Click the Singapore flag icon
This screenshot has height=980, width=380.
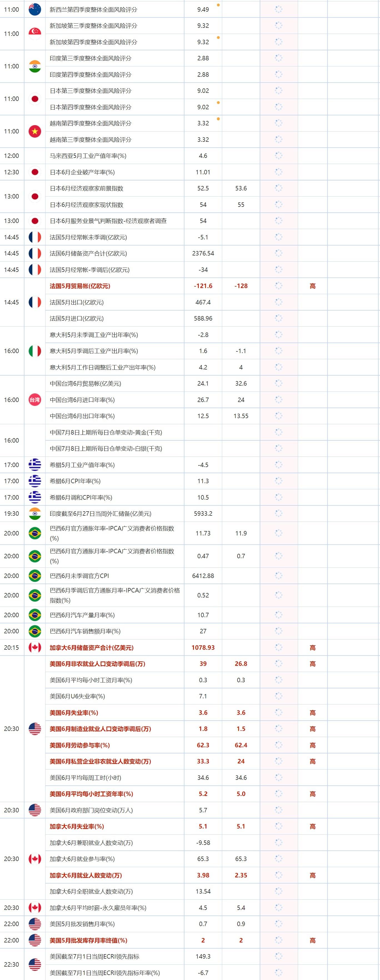pyautogui.click(x=34, y=34)
